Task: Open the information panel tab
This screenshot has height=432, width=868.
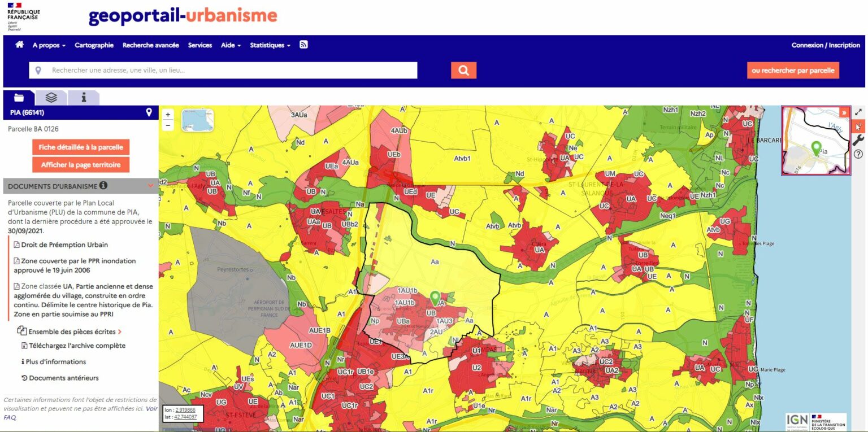Action: point(84,98)
